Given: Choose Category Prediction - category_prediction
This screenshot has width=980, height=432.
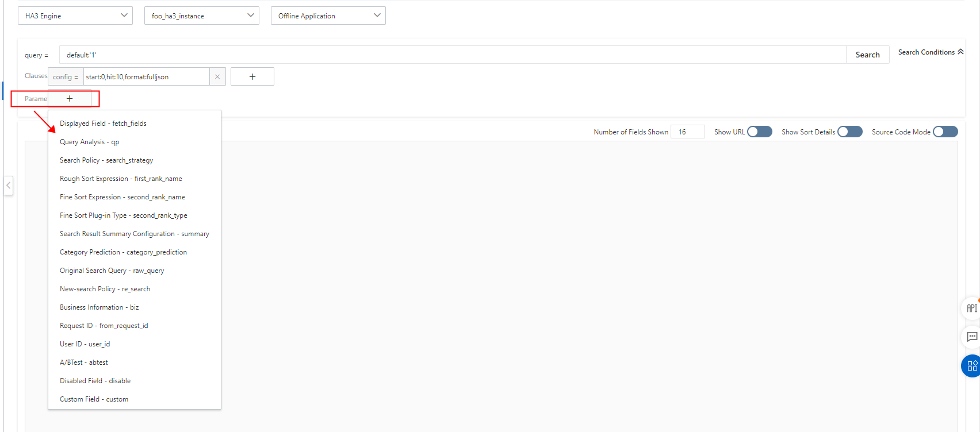Looking at the screenshot, I should (x=135, y=252).
